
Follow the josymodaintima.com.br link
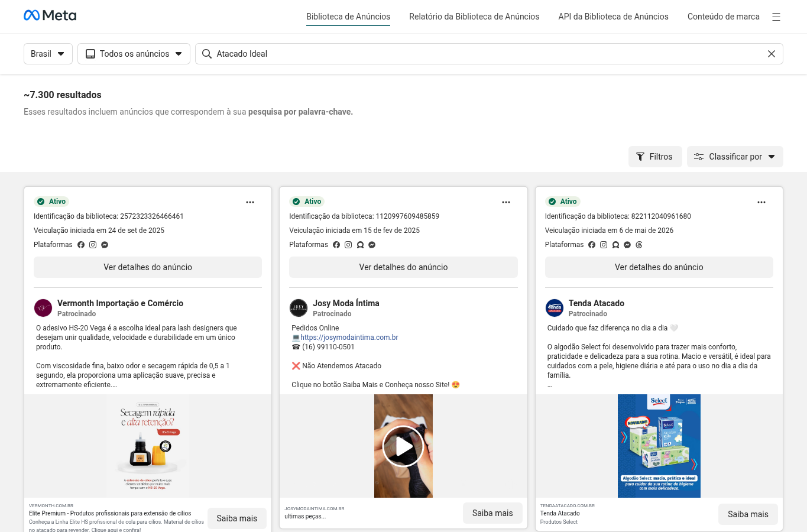349,338
